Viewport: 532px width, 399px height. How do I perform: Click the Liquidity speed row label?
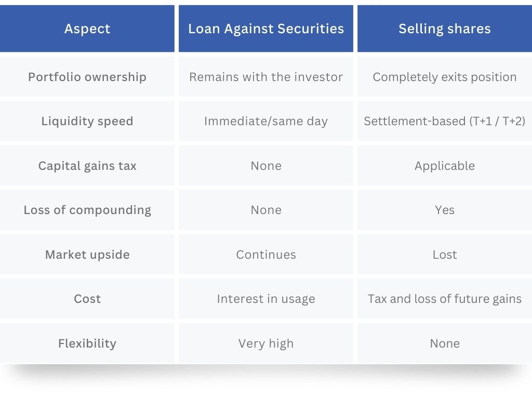(x=87, y=121)
